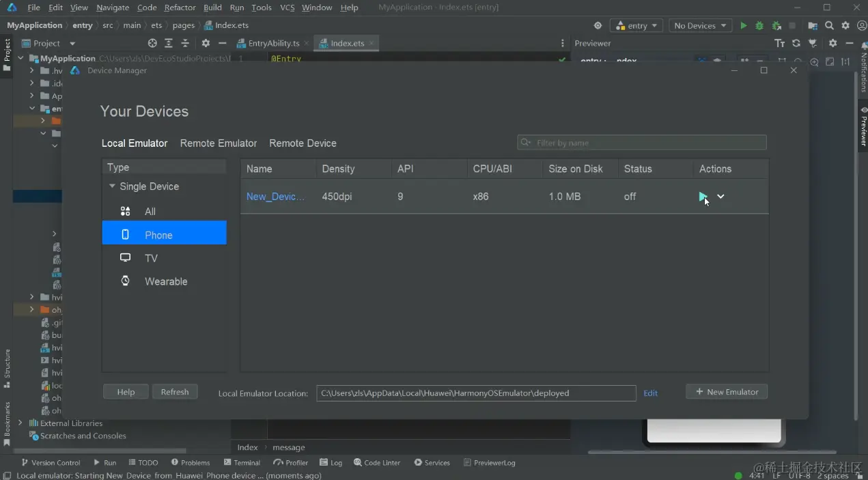Close the Index.ets editor tab
The image size is (868, 480).
point(372,43)
